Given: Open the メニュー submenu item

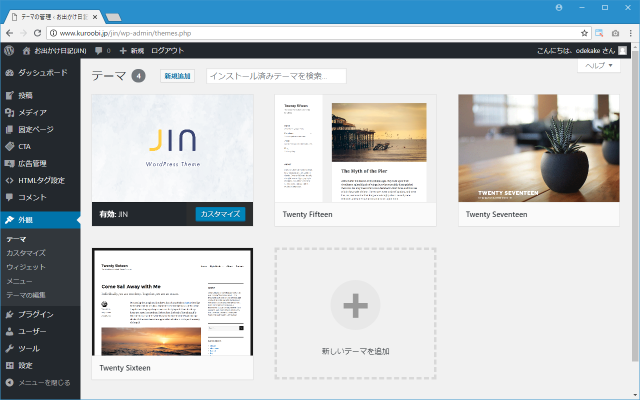Looking at the screenshot, I should coord(19,281).
